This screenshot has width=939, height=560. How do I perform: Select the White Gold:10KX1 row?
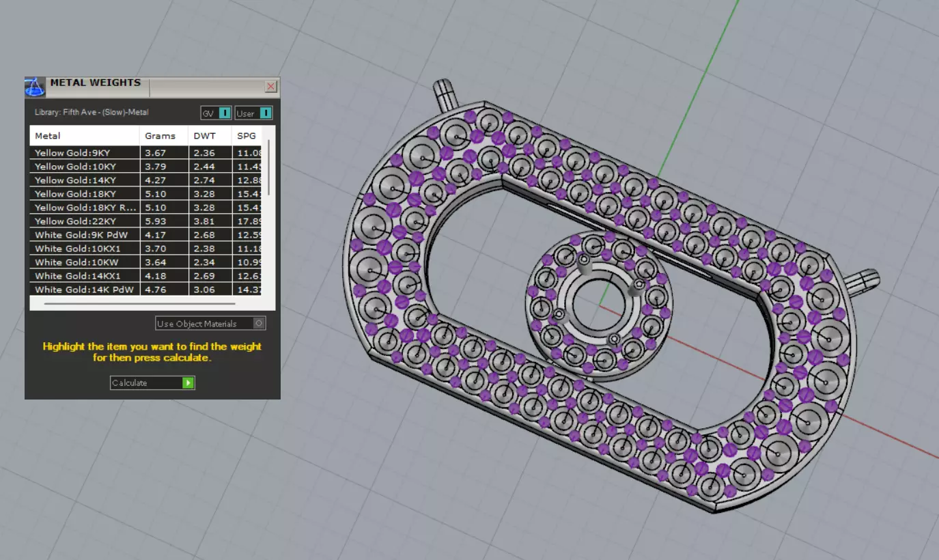click(146, 249)
